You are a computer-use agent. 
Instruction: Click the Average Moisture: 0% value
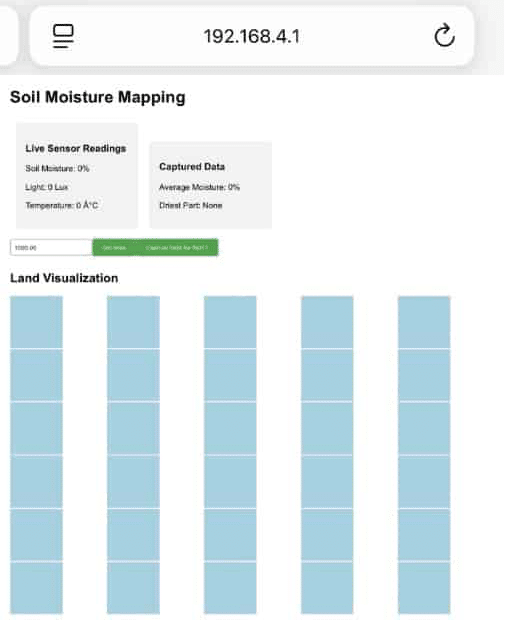coord(200,187)
